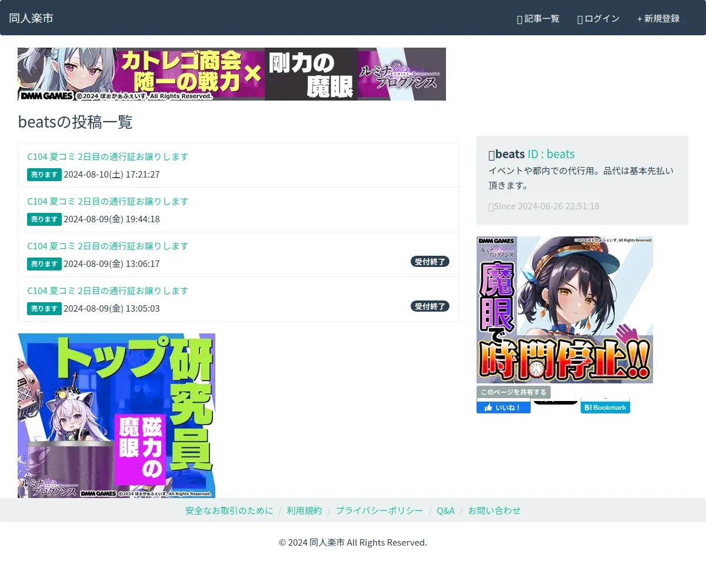The height and width of the screenshot is (588, 706).
Task: Open the ログイン menu item
Action: click(x=598, y=19)
